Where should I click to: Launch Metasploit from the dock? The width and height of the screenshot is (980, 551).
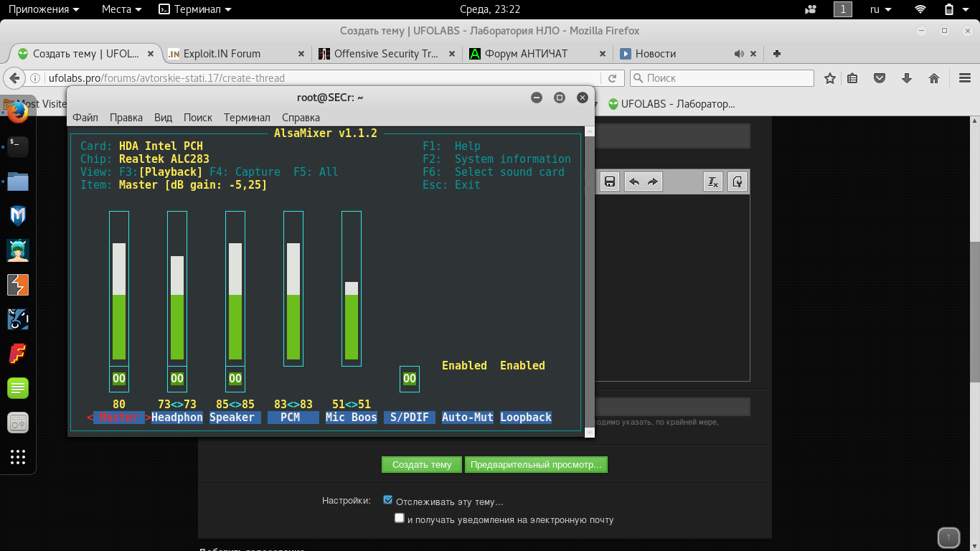tap(18, 215)
